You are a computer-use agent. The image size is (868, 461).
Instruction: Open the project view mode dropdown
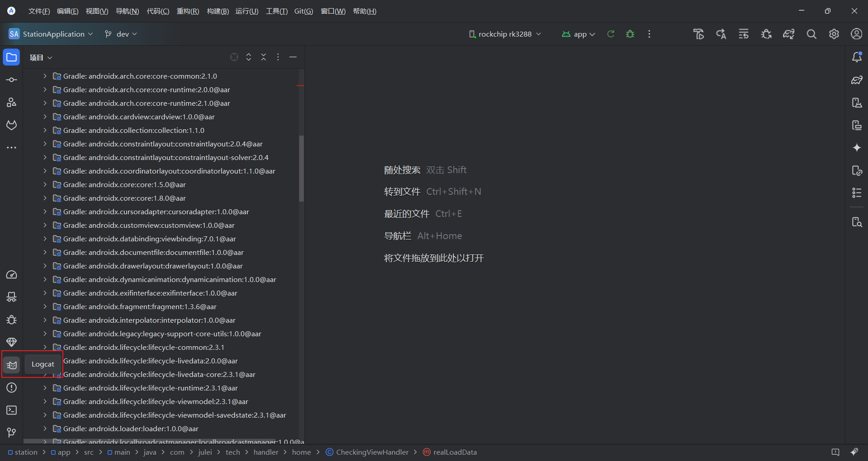pos(41,57)
